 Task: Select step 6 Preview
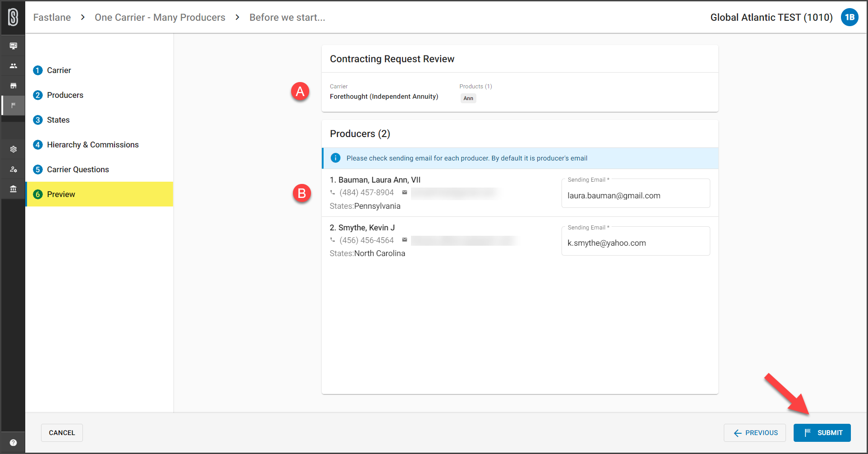[x=99, y=194]
